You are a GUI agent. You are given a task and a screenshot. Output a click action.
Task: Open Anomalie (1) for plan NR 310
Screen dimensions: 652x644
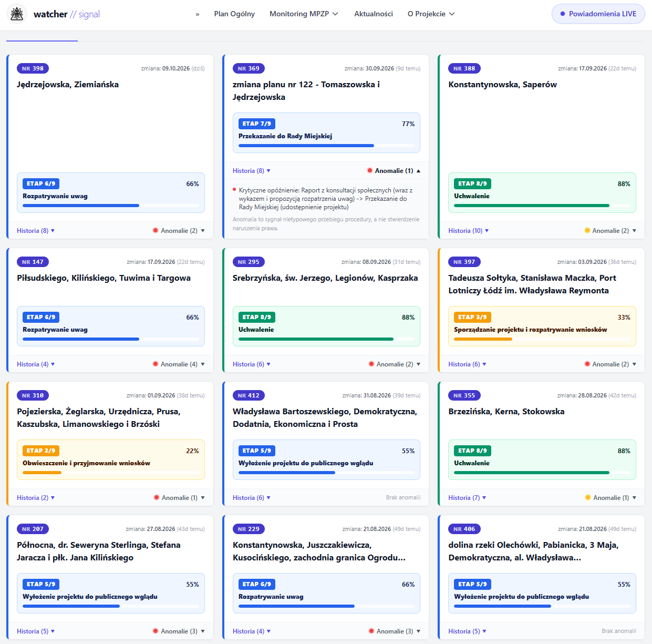[x=179, y=498]
